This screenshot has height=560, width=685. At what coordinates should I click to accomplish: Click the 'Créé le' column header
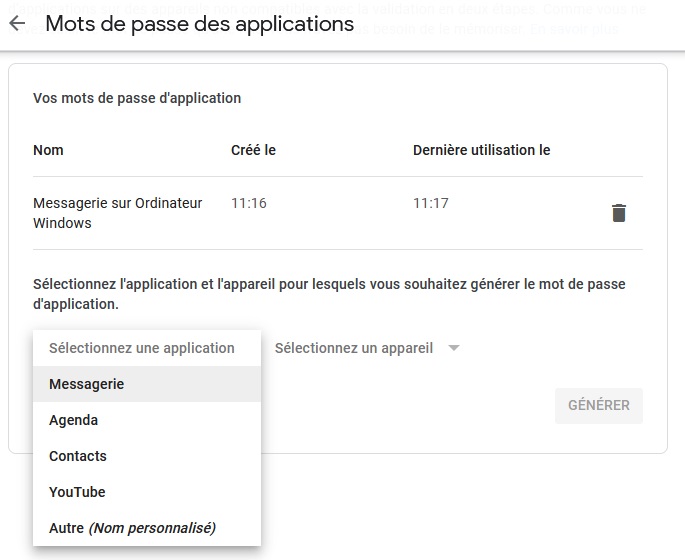click(253, 150)
